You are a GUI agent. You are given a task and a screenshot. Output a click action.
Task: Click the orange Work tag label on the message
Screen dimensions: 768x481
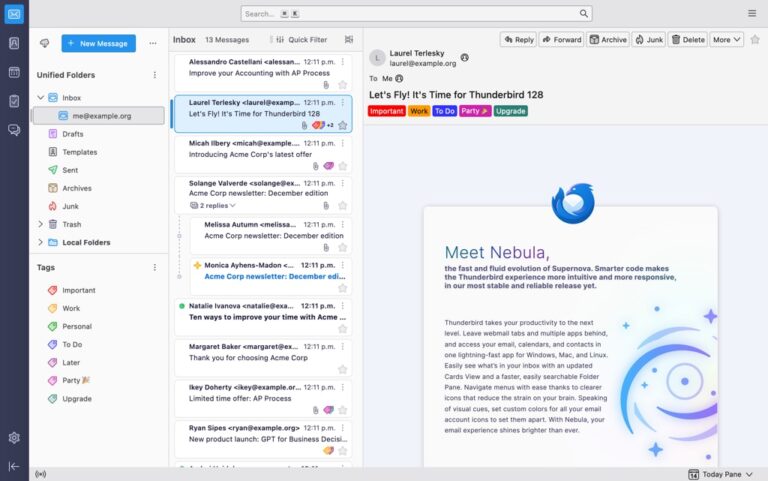coord(419,111)
